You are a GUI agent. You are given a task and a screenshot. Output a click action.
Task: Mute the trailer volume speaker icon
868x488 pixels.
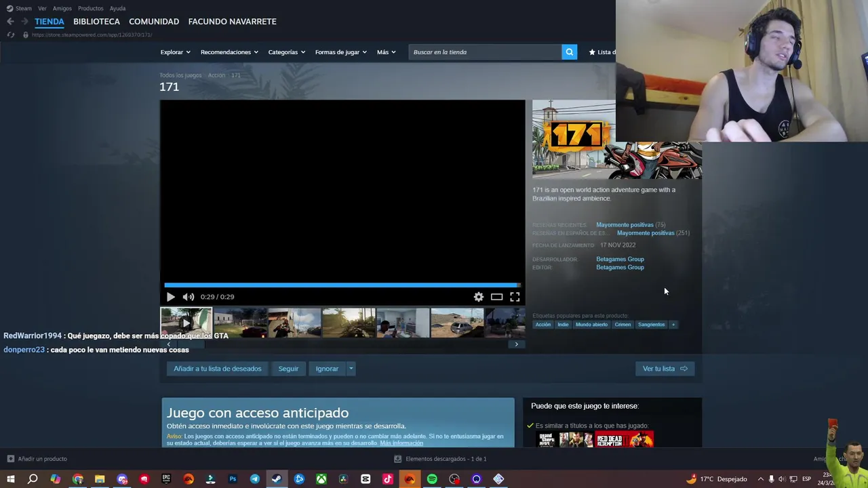pos(189,297)
